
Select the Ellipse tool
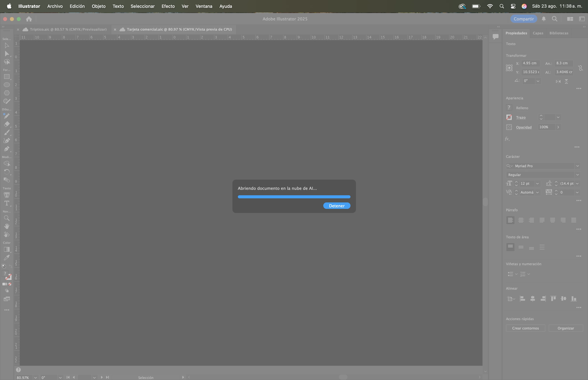click(7, 85)
